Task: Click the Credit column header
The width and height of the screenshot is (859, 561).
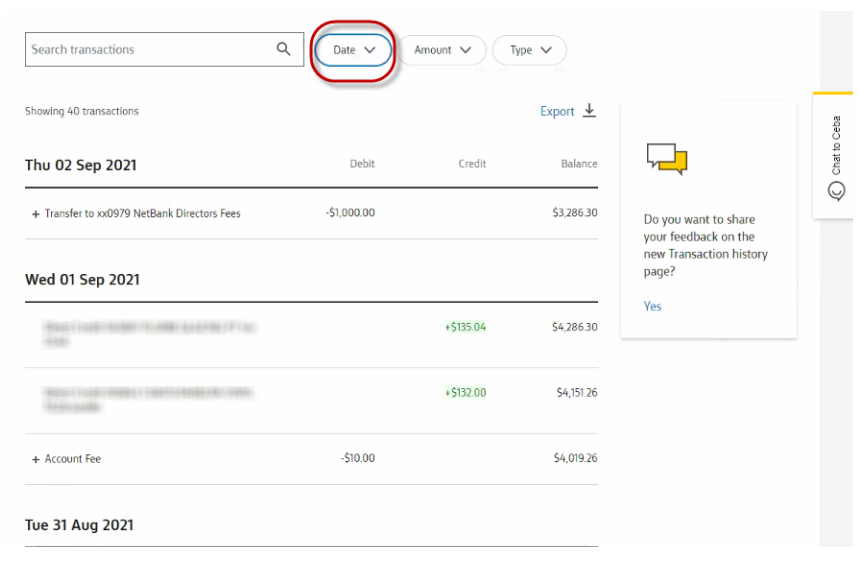Action: (x=472, y=164)
